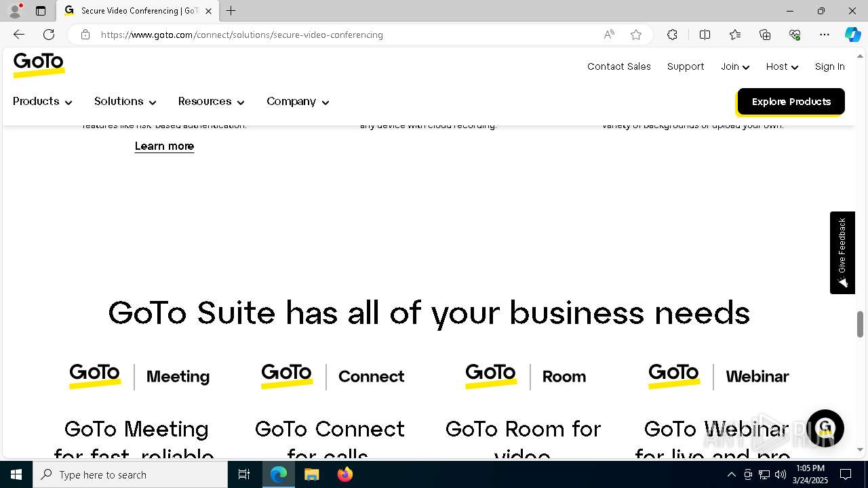Expand the Resources menu

click(x=211, y=102)
